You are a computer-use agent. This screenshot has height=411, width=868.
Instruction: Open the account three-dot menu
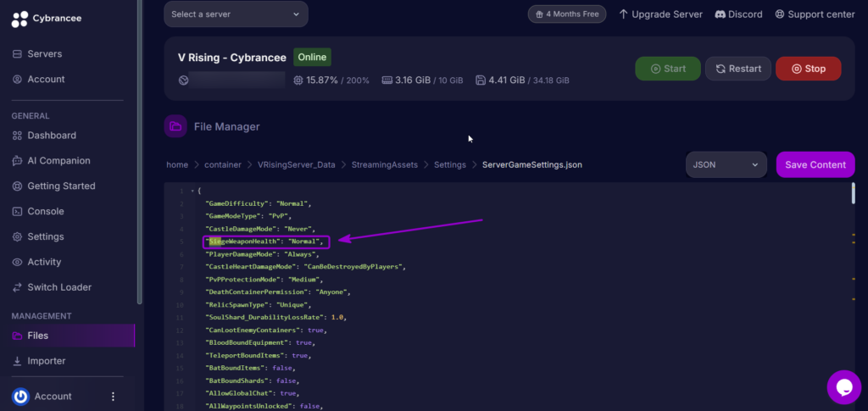(x=113, y=397)
